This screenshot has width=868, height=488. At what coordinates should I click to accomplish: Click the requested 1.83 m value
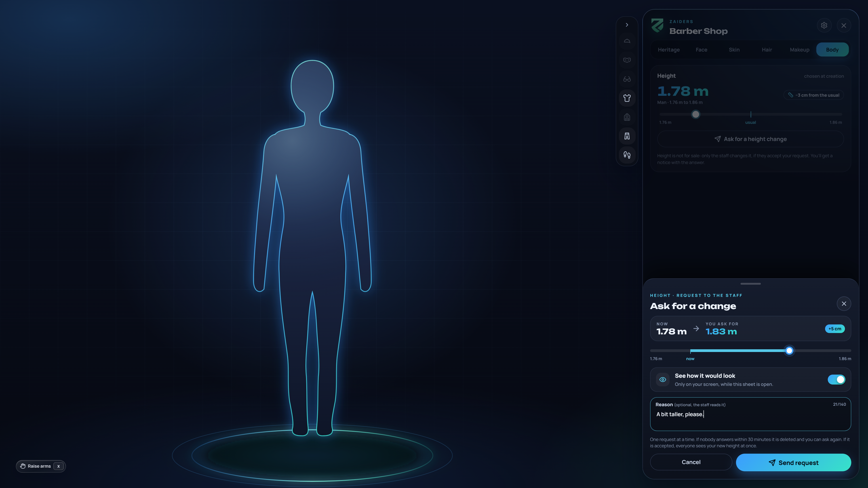(721, 331)
